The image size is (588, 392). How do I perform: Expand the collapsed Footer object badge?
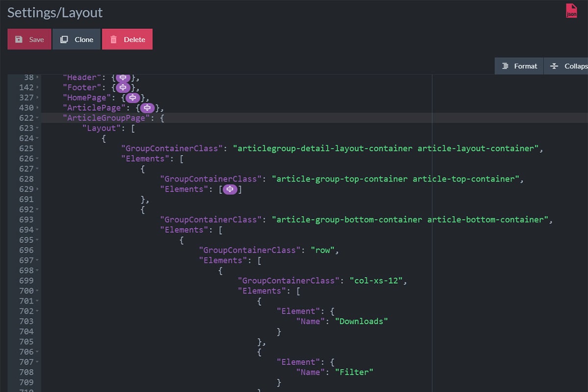(x=123, y=88)
